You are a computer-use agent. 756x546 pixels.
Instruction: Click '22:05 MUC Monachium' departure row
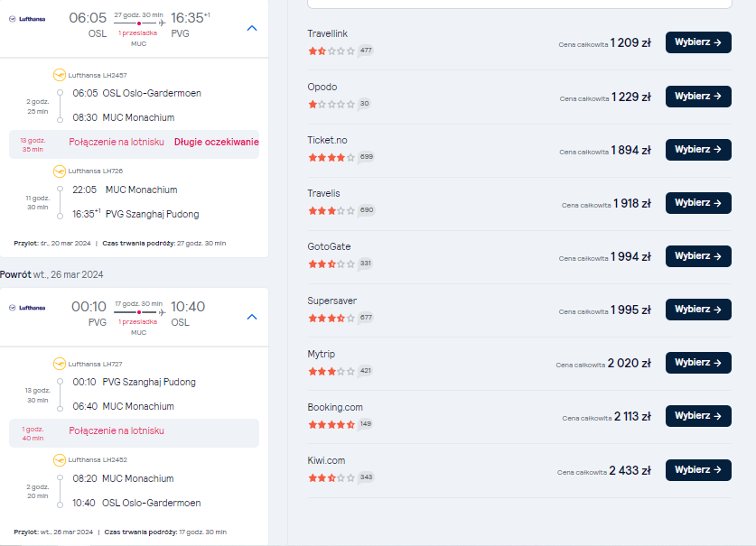coord(125,190)
